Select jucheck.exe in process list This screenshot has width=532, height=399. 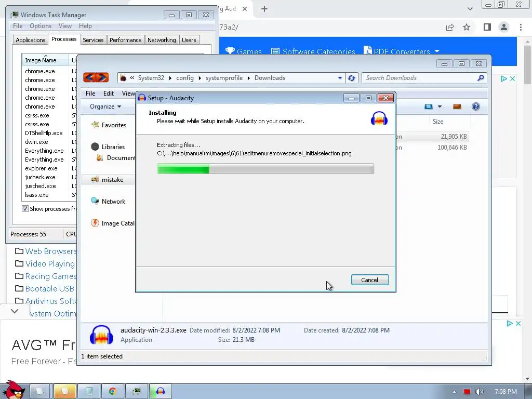(40, 177)
